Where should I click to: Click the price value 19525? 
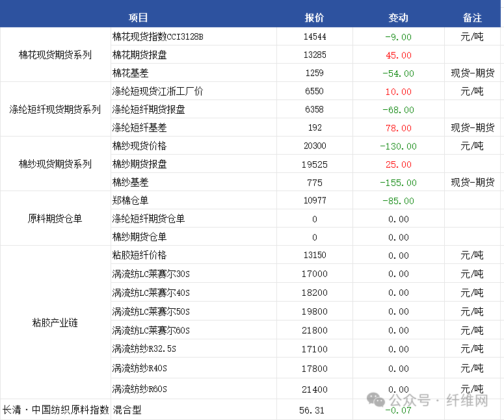tap(315, 164)
